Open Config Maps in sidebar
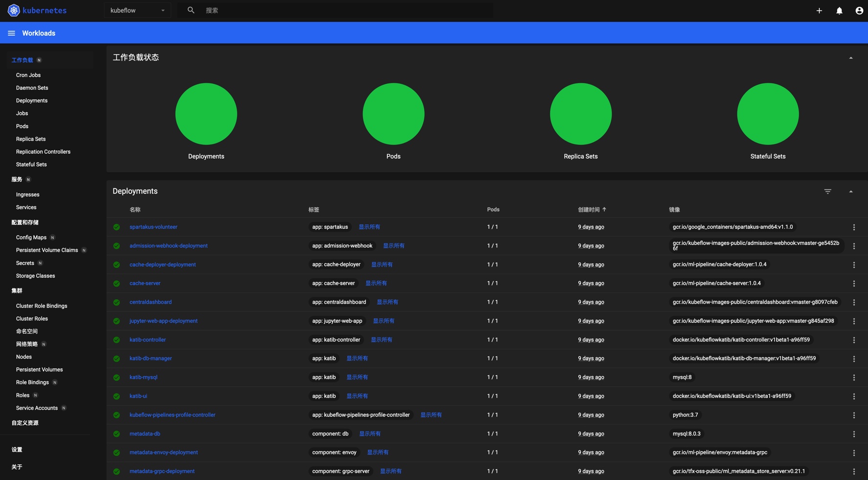 point(31,238)
